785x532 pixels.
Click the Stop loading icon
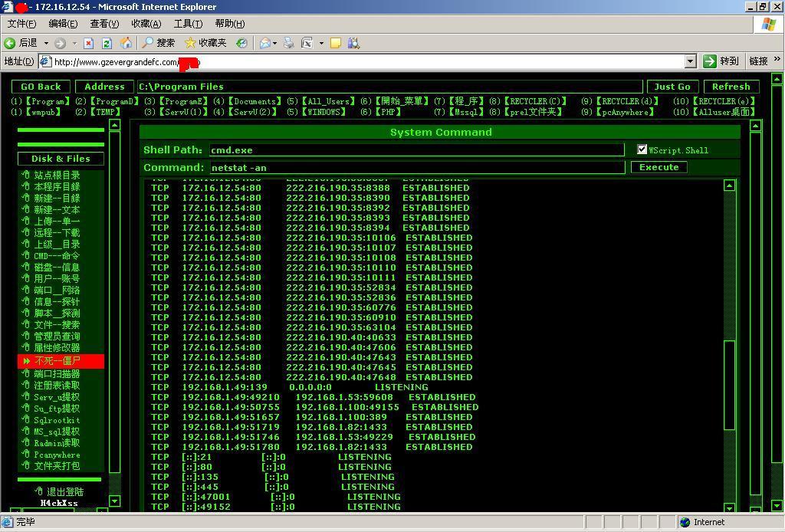tap(89, 43)
